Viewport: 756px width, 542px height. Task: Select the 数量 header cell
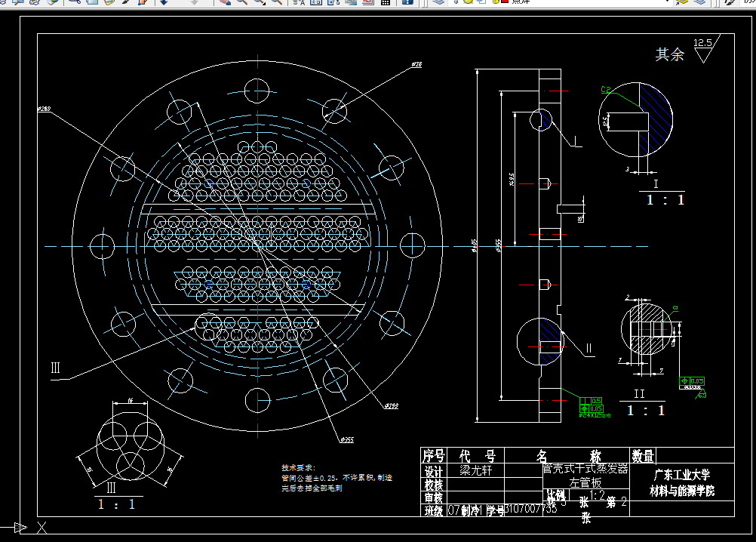pos(643,455)
